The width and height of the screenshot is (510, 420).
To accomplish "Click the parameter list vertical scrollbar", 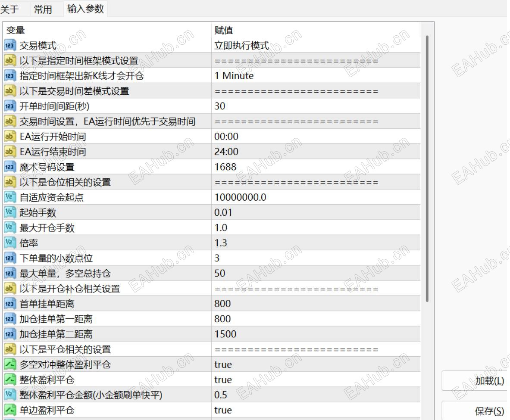I will [427, 169].
